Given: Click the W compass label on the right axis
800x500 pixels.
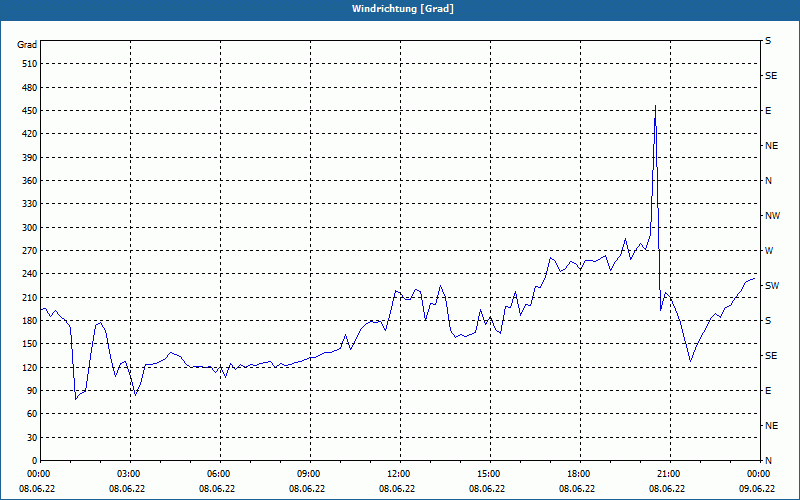Looking at the screenshot, I should pyautogui.click(x=769, y=251).
